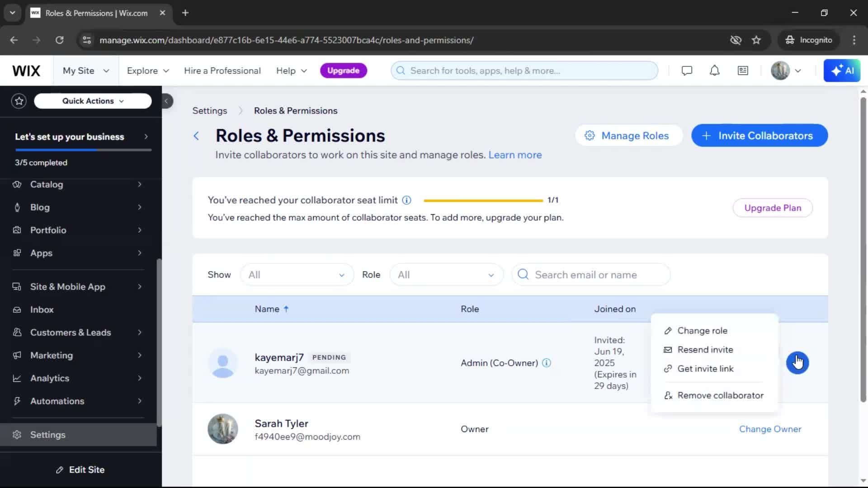Open the My Site dropdown
The image size is (868, 488).
tap(86, 71)
